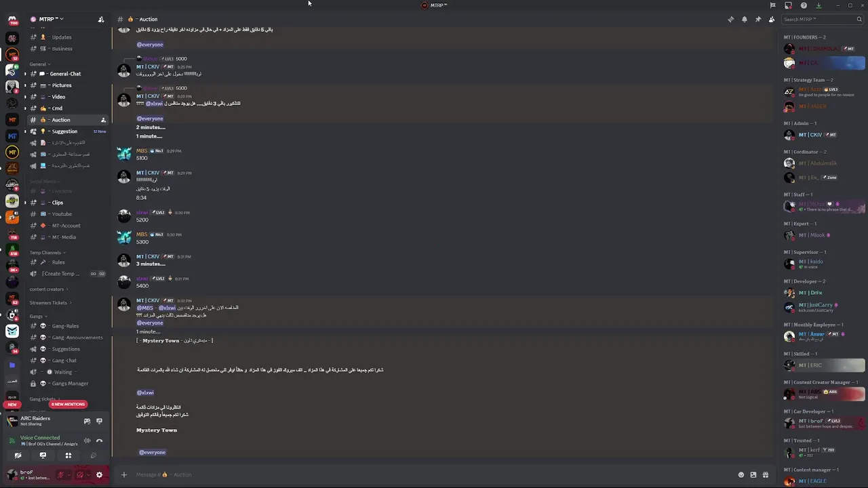Open the Help question mark icon

(804, 5)
